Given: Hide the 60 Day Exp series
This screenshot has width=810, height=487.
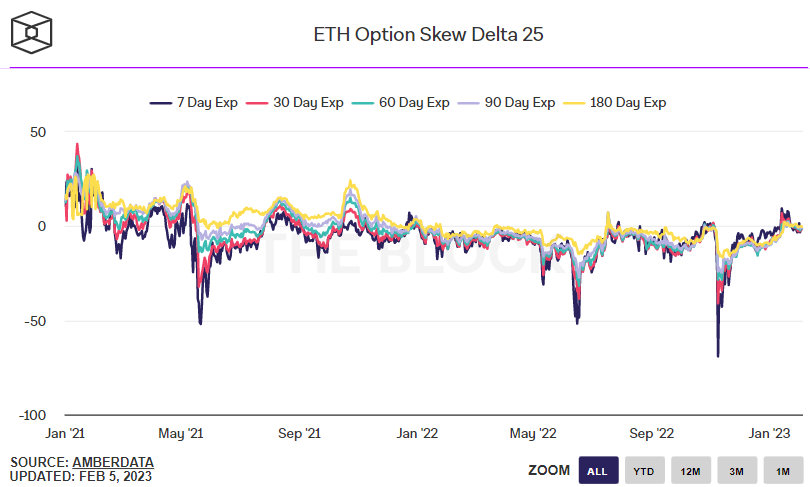Looking at the screenshot, I should pyautogui.click(x=400, y=103).
